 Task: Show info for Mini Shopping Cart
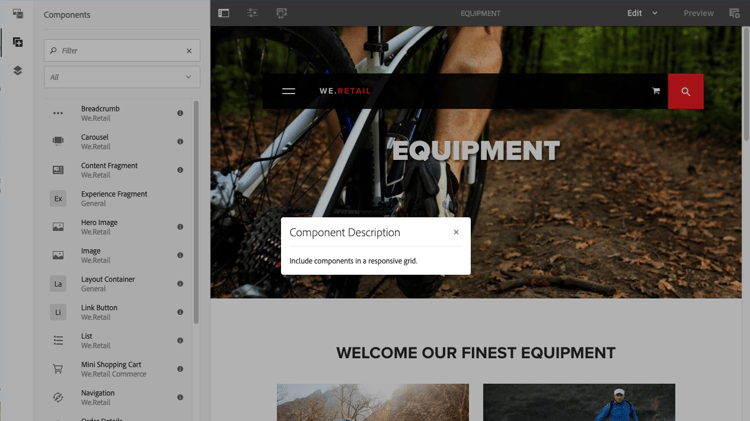pyautogui.click(x=180, y=369)
